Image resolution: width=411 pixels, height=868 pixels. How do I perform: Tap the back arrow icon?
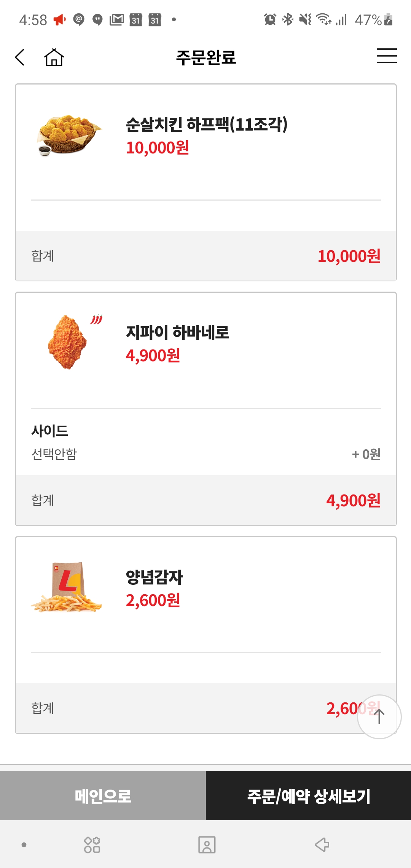[x=20, y=57]
